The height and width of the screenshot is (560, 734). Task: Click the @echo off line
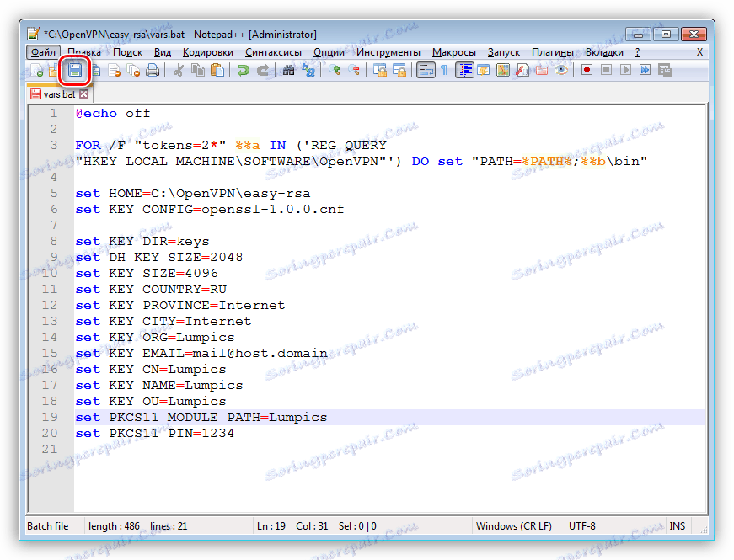click(113, 113)
